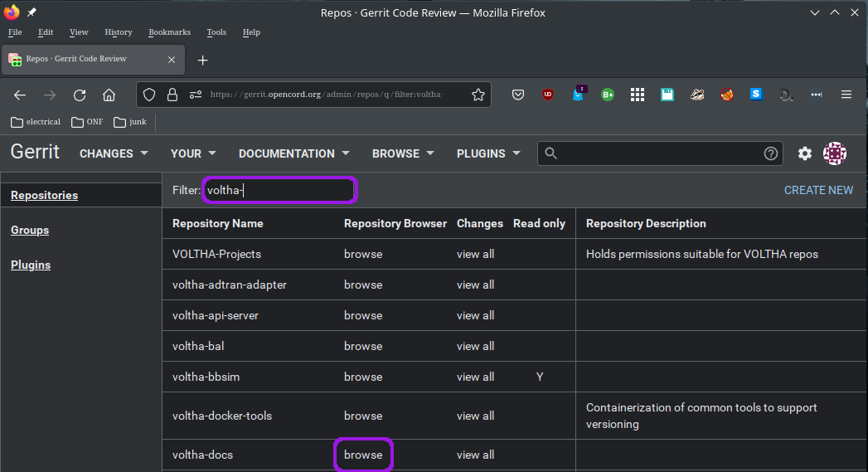Image resolution: width=868 pixels, height=472 pixels.
Task: Open the History menu
Action: pyautogui.click(x=118, y=32)
